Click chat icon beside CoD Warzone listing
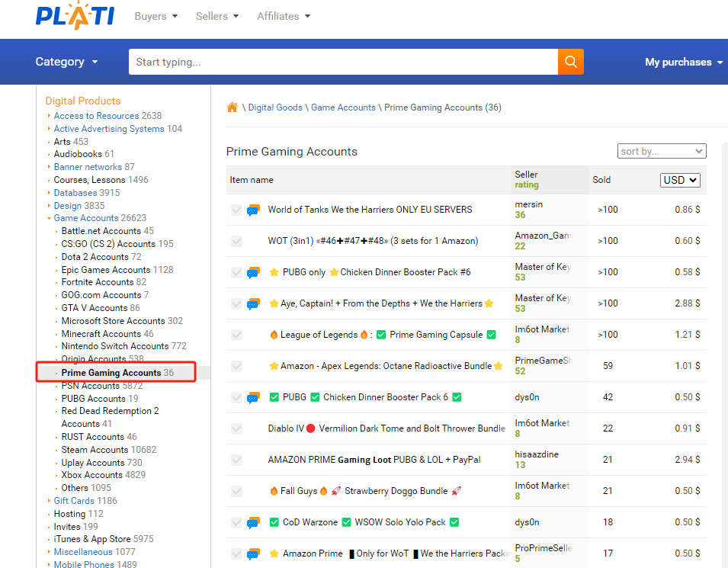The width and height of the screenshot is (728, 568). [253, 523]
